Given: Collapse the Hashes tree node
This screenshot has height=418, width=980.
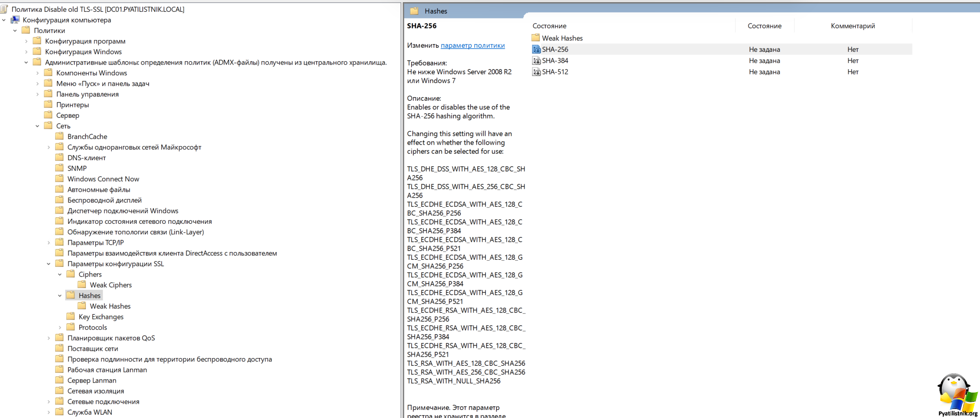Looking at the screenshot, I should coord(60,295).
